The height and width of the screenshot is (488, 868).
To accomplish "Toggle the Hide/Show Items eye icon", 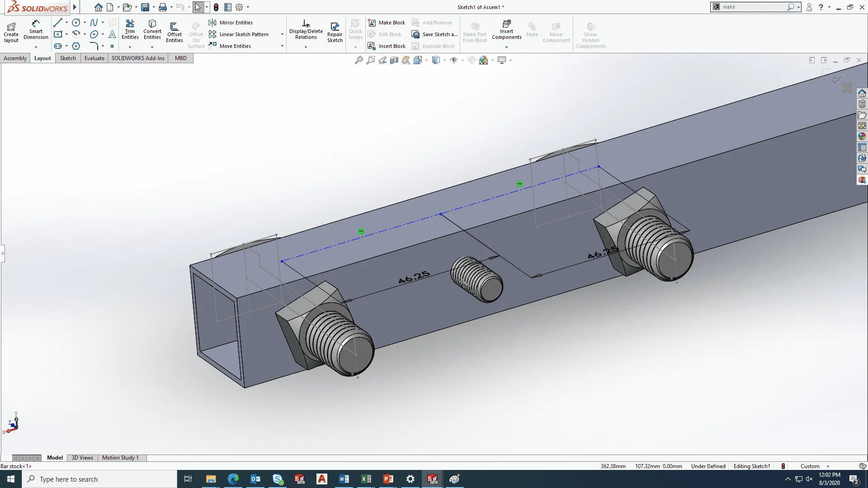I will (x=454, y=60).
